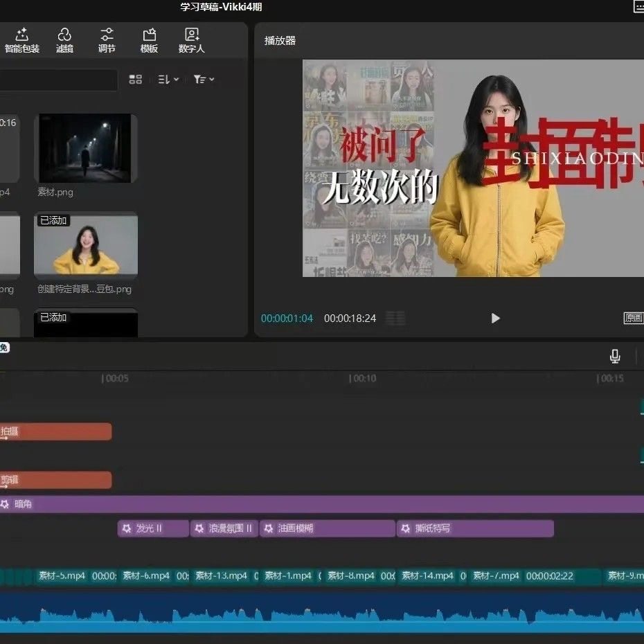Select the 智能包装 tool

coord(21,39)
